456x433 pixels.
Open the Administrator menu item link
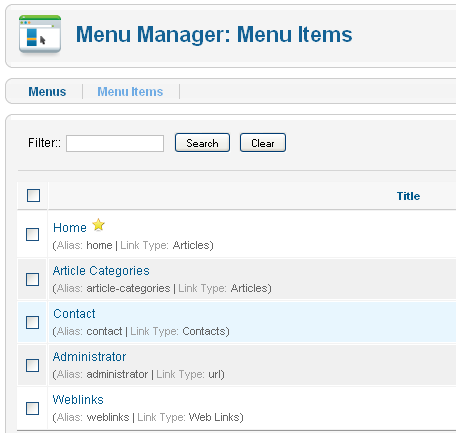pyautogui.click(x=89, y=357)
